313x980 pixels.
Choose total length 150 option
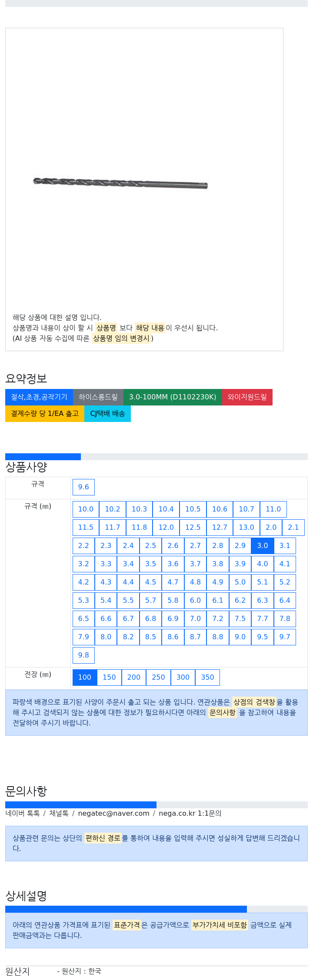[x=109, y=677]
